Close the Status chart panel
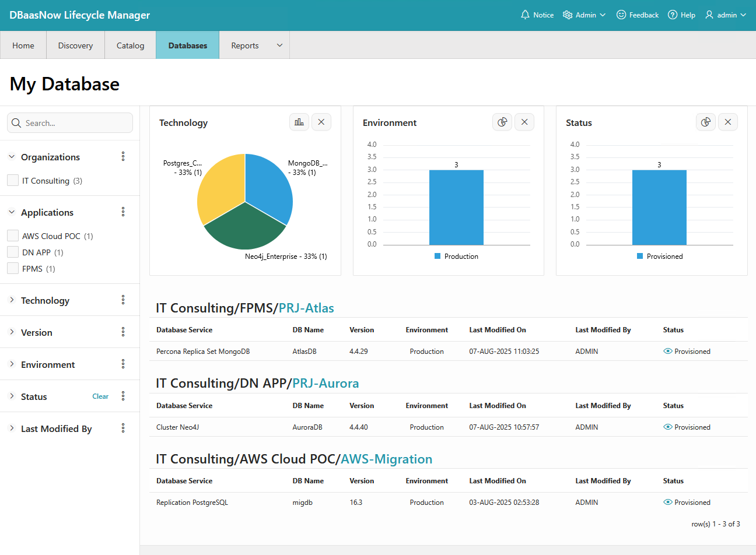 (x=727, y=122)
